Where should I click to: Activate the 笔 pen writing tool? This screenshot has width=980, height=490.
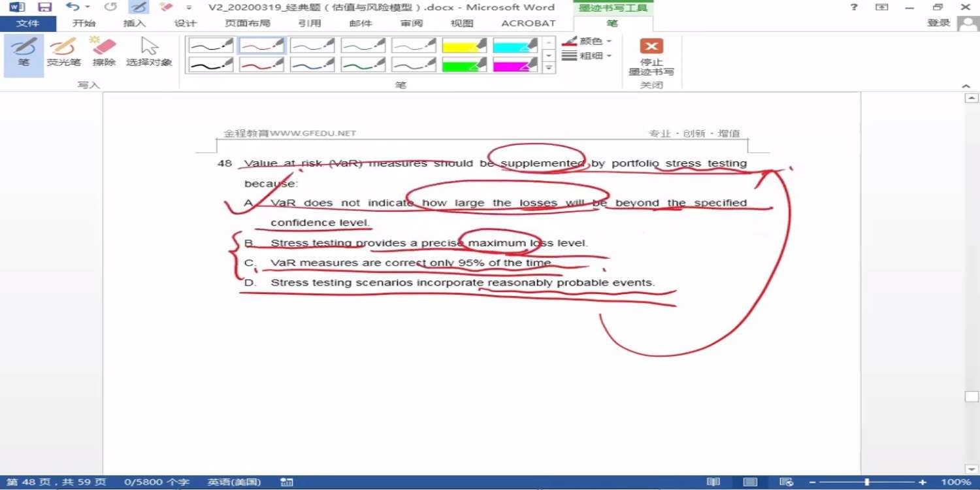(24, 55)
